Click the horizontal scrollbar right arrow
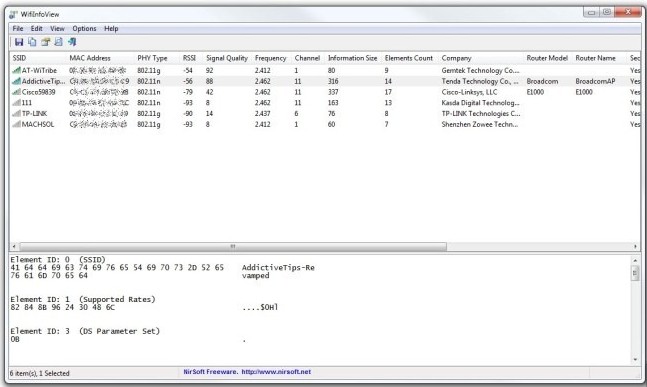 (635, 246)
